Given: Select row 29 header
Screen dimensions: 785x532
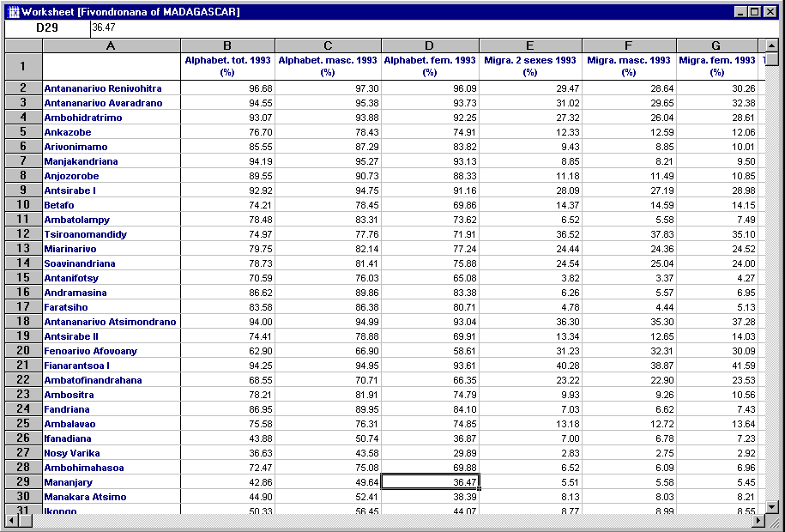Looking at the screenshot, I should point(23,482).
